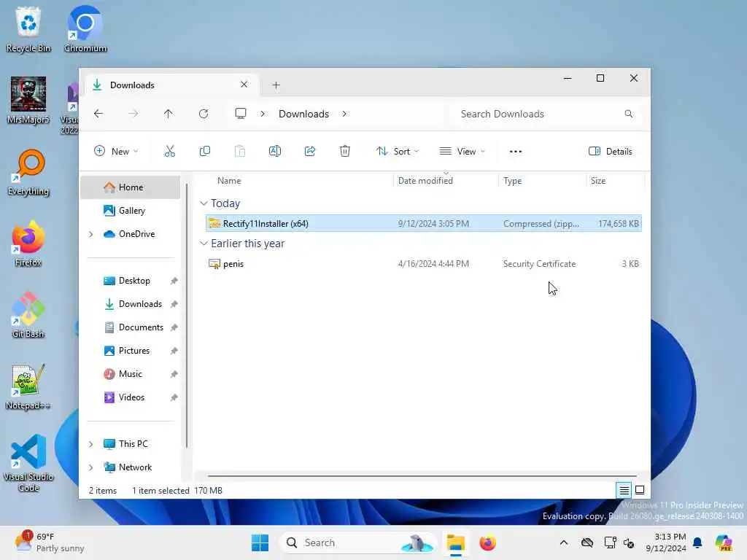Select the MrsMajor3 desktop icon
This screenshot has height=560, width=747.
tap(28, 101)
